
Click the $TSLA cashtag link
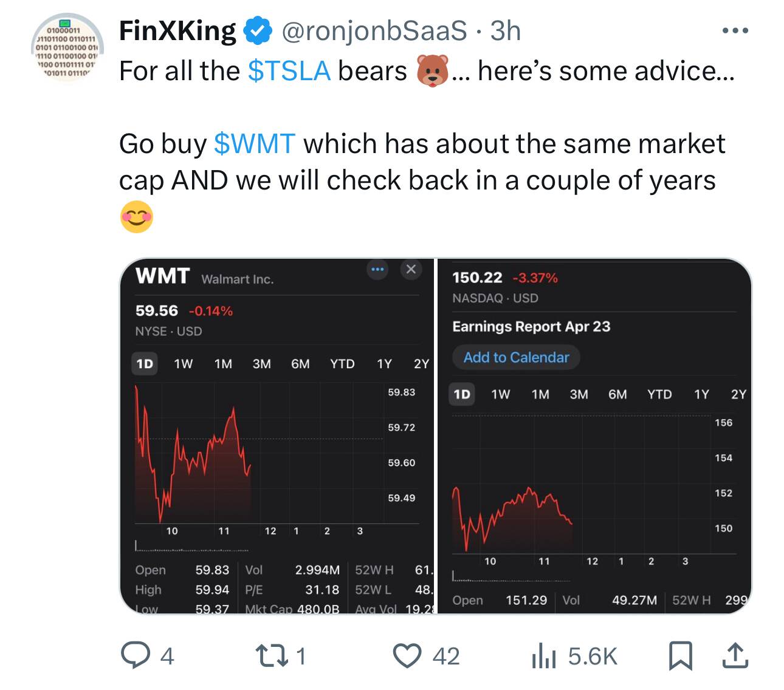coord(289,71)
